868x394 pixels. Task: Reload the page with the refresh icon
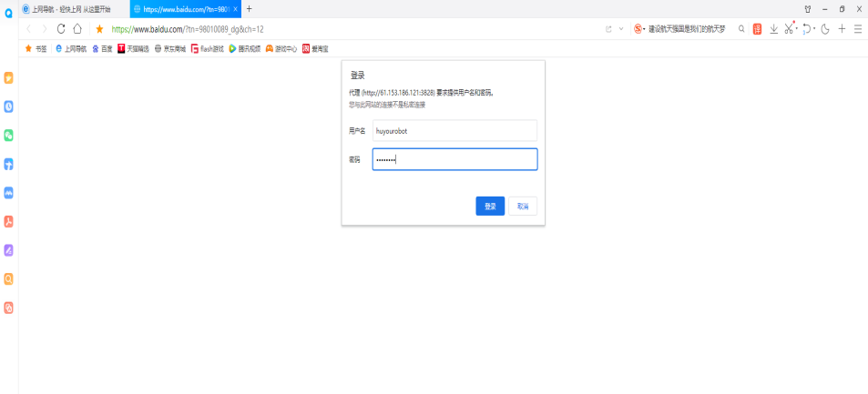pos(61,29)
